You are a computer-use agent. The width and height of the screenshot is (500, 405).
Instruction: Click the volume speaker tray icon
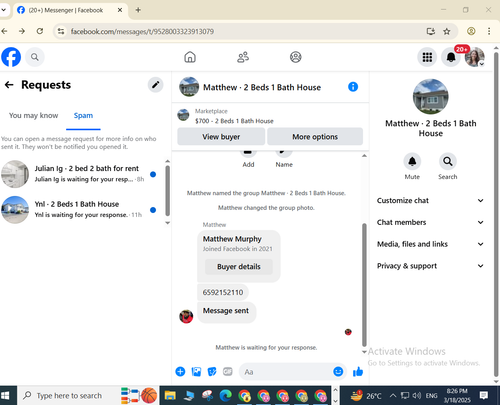pos(416,396)
